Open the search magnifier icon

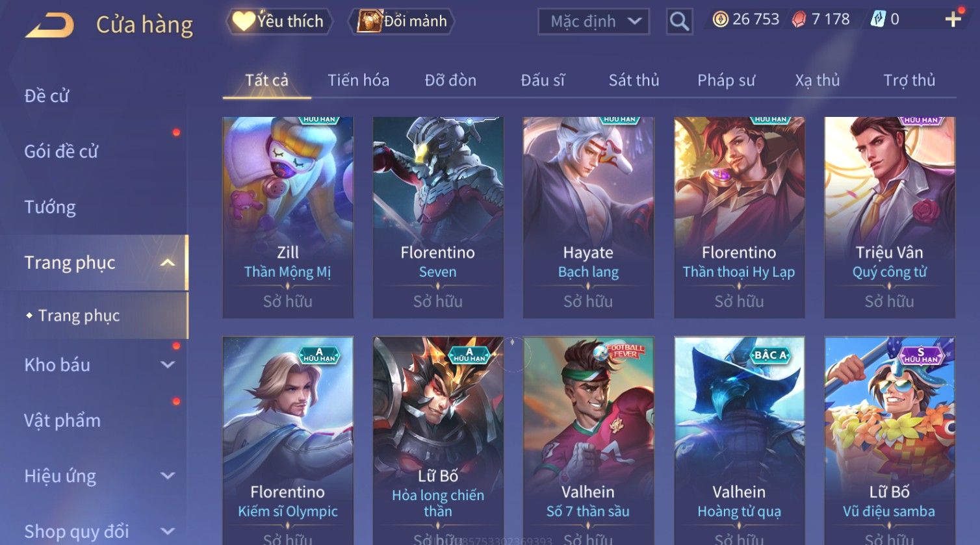(x=679, y=21)
